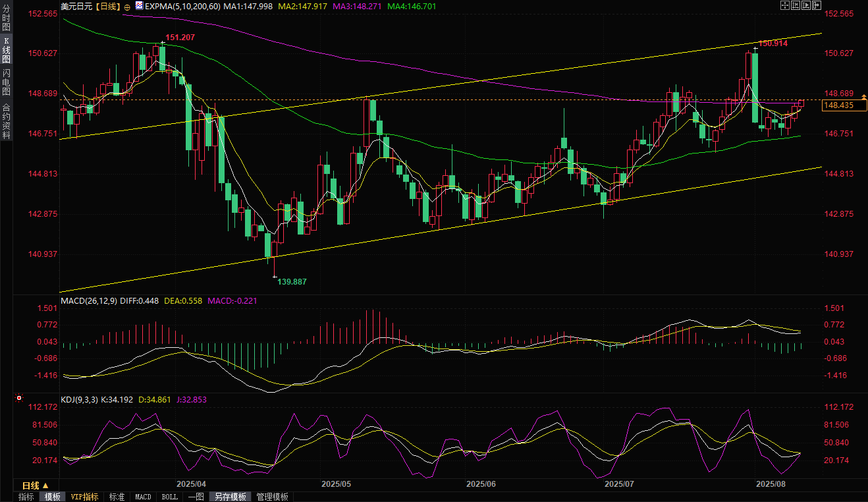Click the 2025/07 date label on time axis
This screenshot has height=502, width=868.
coord(619,484)
